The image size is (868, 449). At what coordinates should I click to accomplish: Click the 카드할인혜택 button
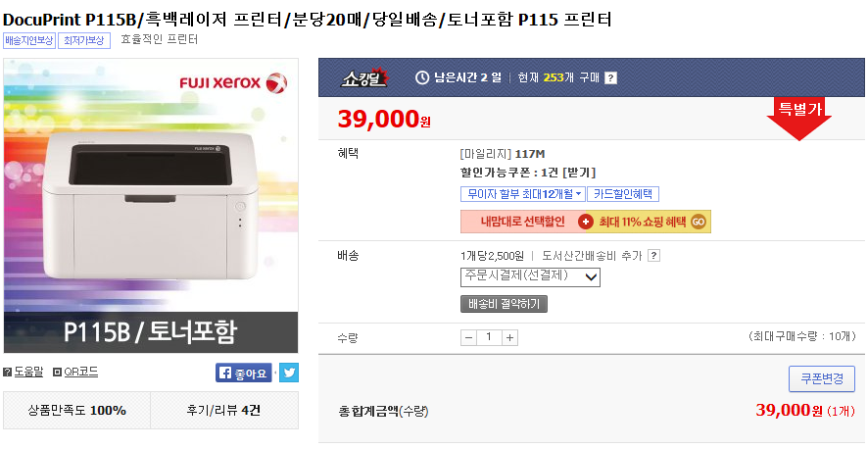click(623, 194)
